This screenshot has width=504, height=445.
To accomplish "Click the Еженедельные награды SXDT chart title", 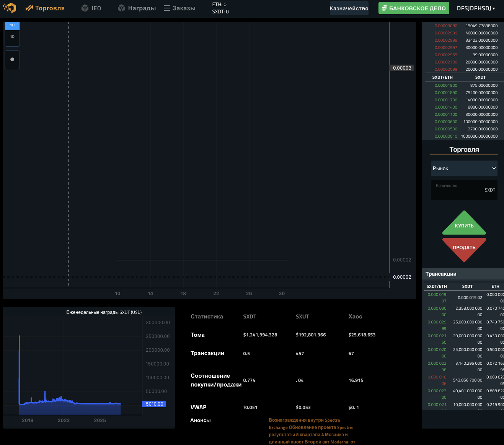I will click(104, 312).
